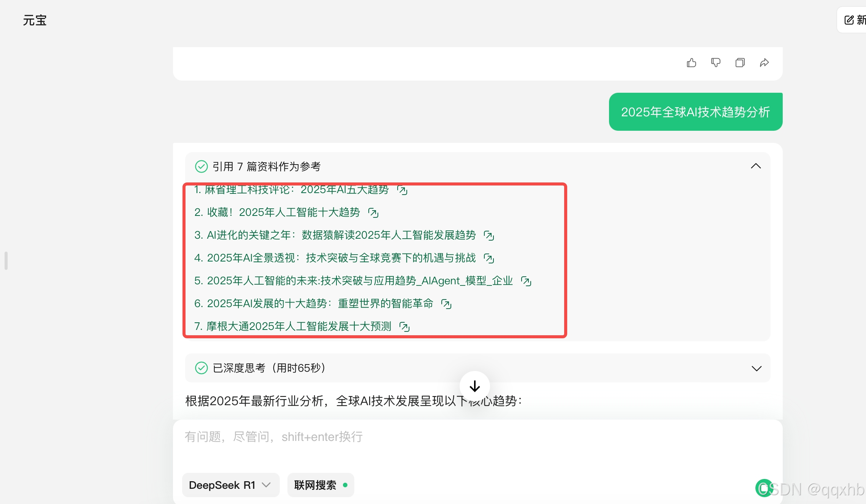Click the thumbs down icon
This screenshot has width=866, height=504.
click(716, 63)
